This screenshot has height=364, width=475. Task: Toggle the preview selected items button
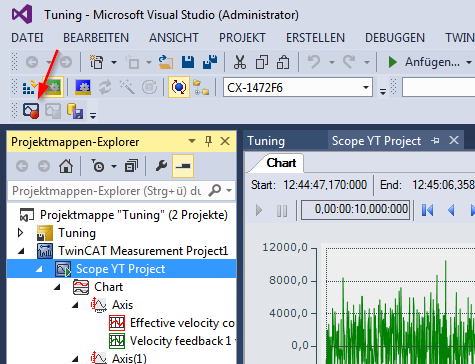(183, 166)
